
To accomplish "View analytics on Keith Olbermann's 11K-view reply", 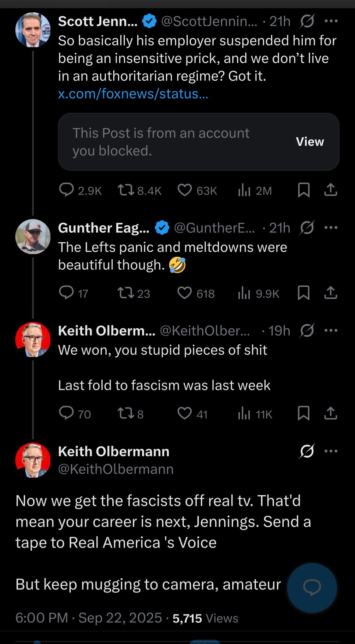I will pyautogui.click(x=255, y=414).
